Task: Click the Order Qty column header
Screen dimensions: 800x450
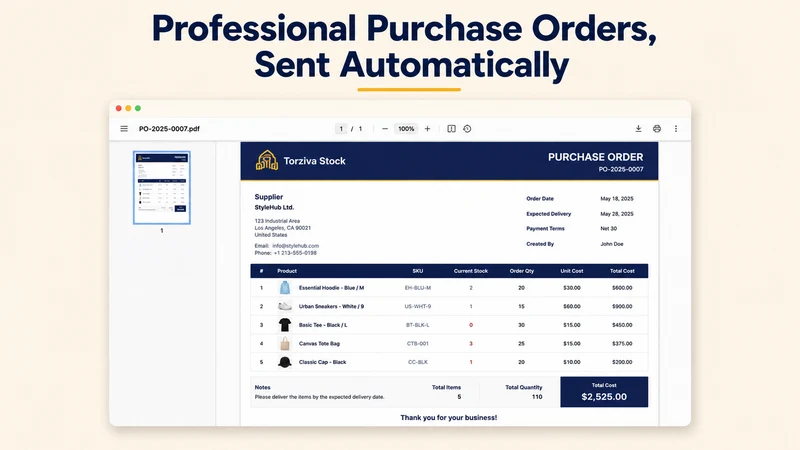Action: coord(521,271)
